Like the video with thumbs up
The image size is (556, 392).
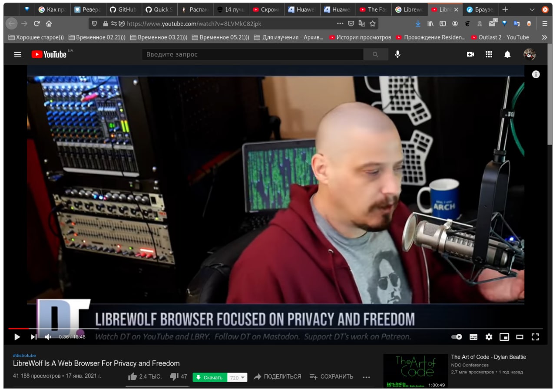click(x=132, y=377)
